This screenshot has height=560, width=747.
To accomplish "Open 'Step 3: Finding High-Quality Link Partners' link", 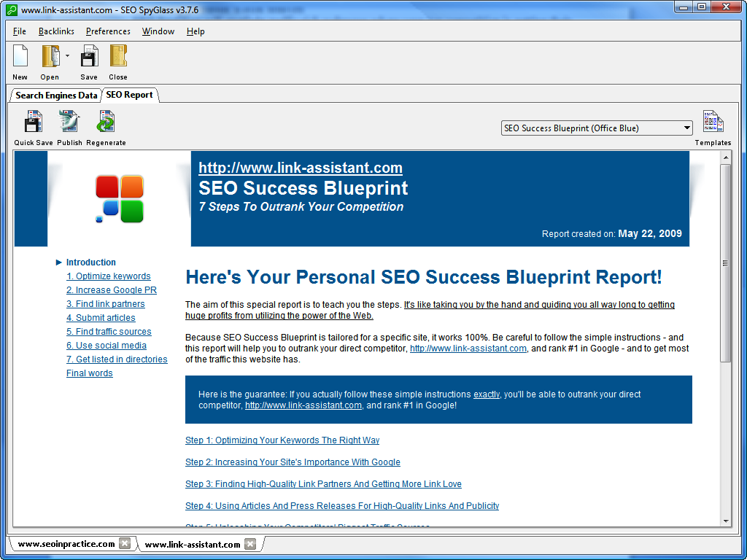I will [x=323, y=484].
